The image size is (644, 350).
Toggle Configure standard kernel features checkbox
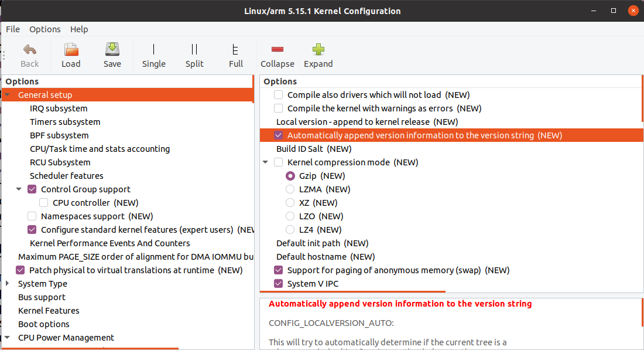click(x=32, y=230)
